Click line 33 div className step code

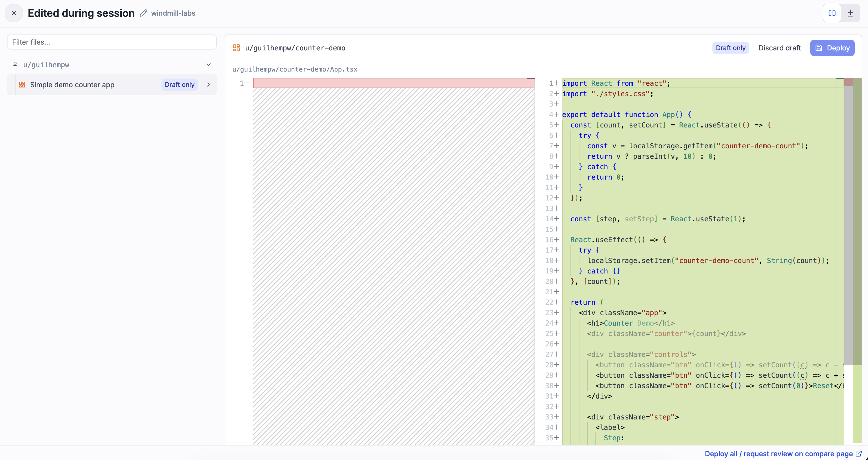tap(633, 417)
